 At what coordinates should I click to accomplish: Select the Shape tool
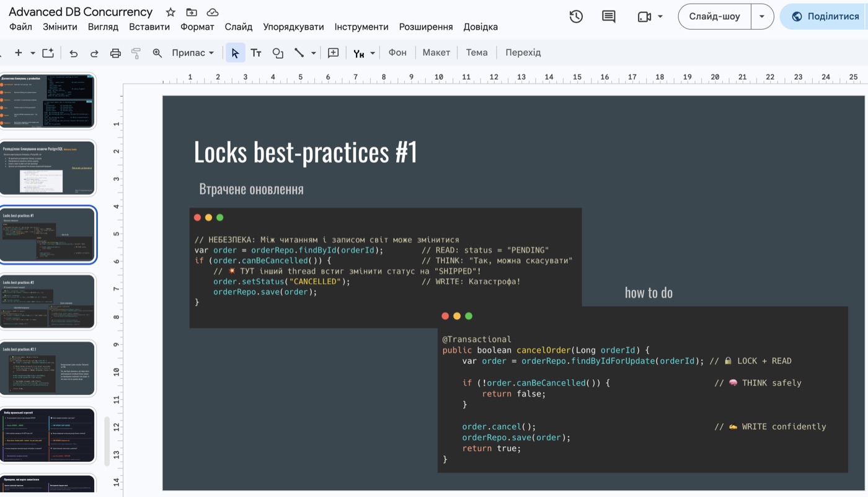pyautogui.click(x=278, y=53)
